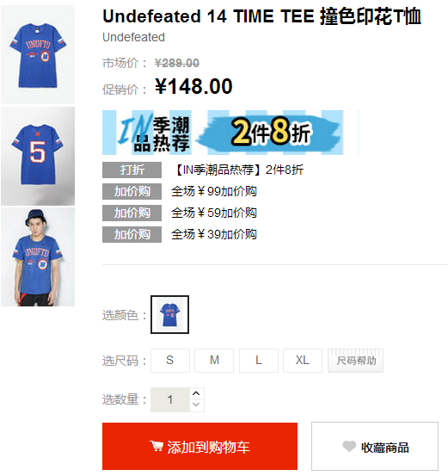Click the 添加到购物车 add to cart button
This screenshot has width=448, height=476.
coord(199,446)
